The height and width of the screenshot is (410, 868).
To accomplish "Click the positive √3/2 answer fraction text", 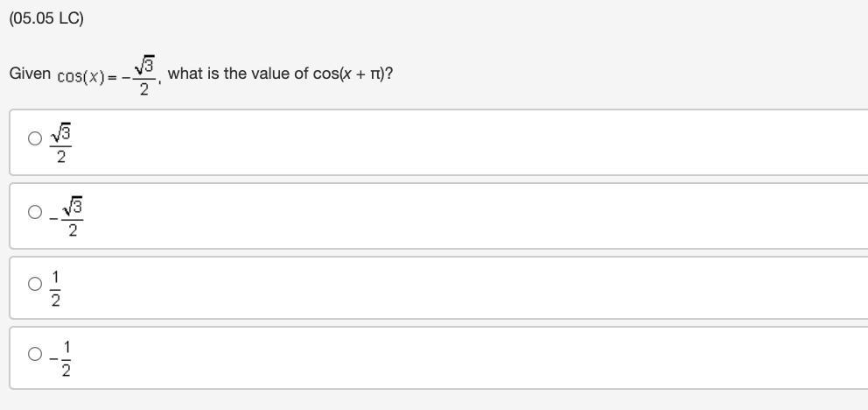I will pyautogui.click(x=60, y=143).
